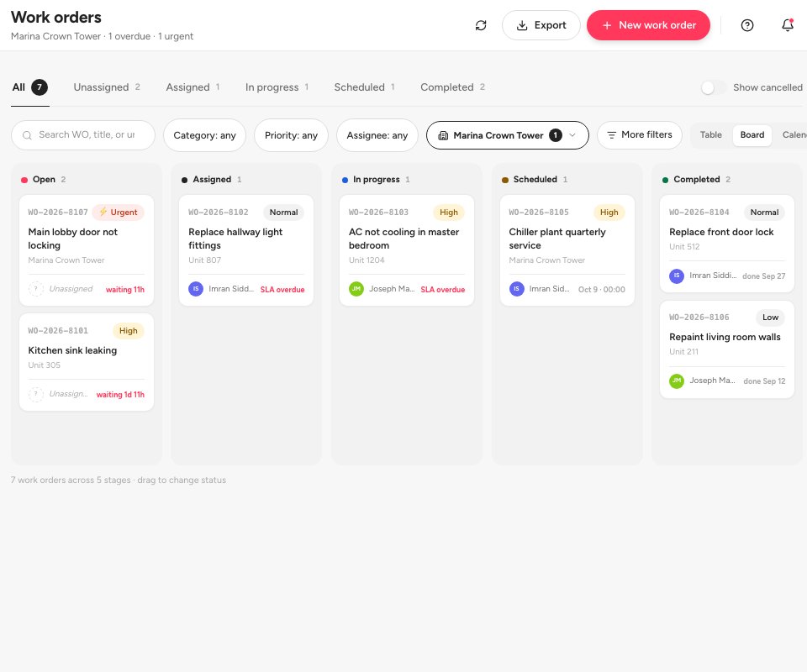Focus the Search WO field

tap(83, 135)
